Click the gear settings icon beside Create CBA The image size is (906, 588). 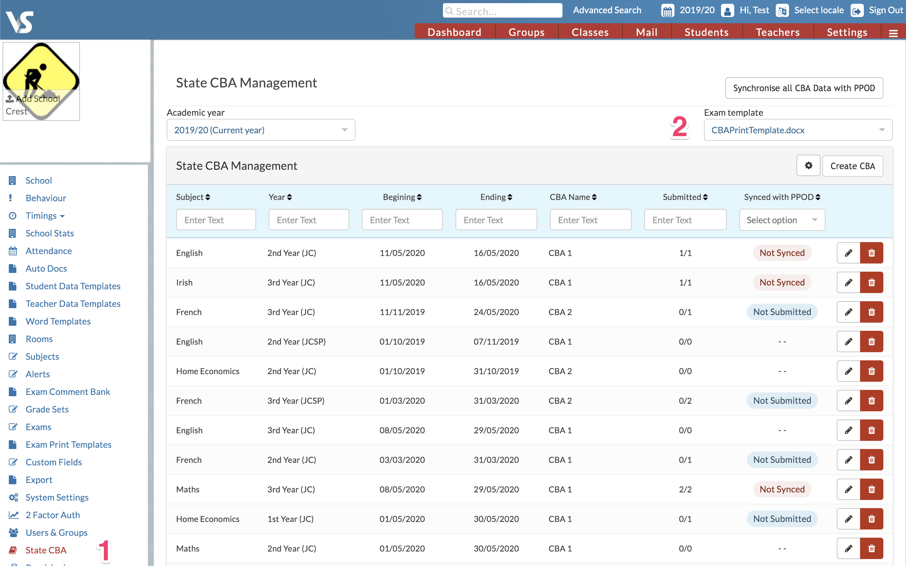click(808, 166)
